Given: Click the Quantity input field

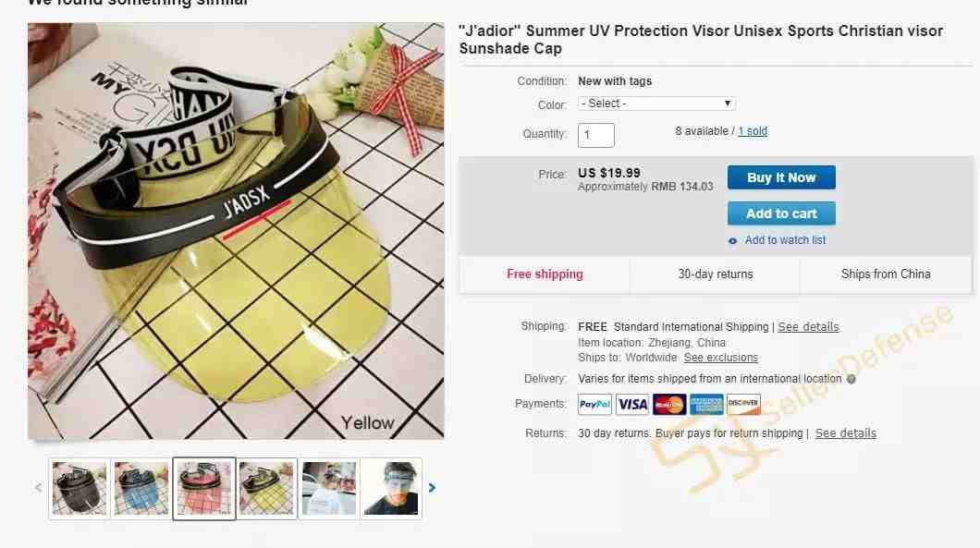Looking at the screenshot, I should tap(595, 135).
